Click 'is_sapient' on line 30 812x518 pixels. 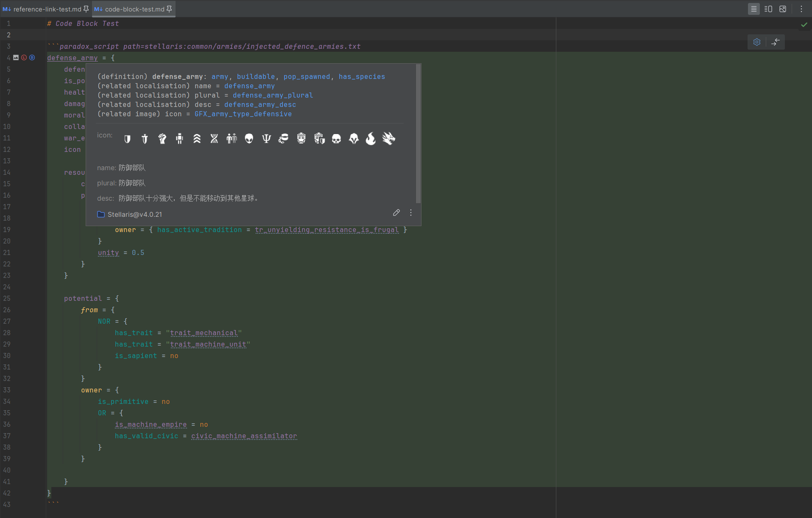[x=136, y=356]
